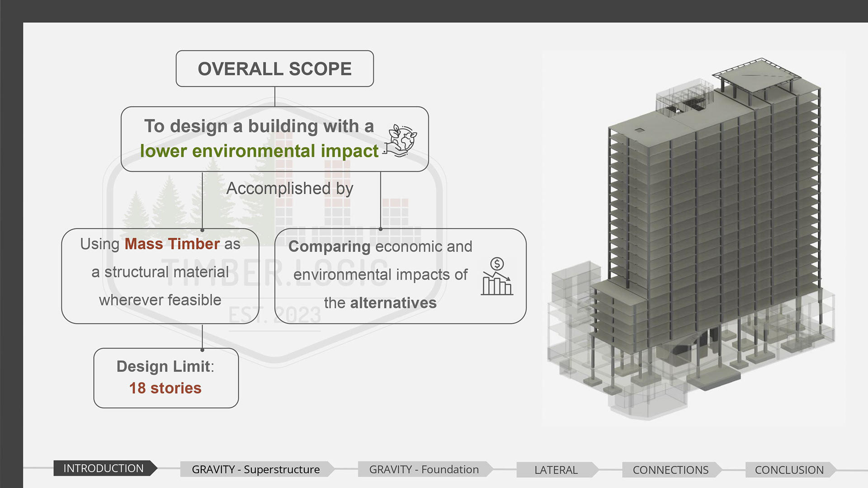Switch to the CONNECTIONS section
Screen dimensions: 868x488
click(671, 469)
